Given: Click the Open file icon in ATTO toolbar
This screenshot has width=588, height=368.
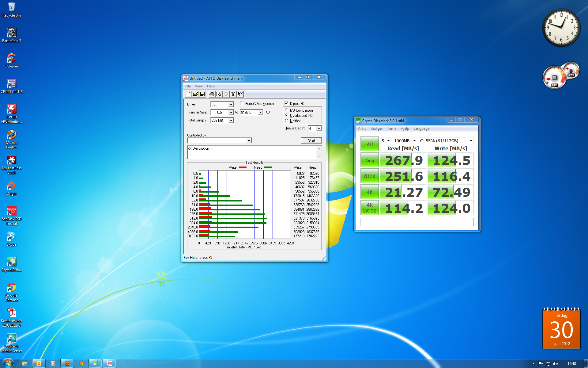Looking at the screenshot, I should tap(195, 94).
